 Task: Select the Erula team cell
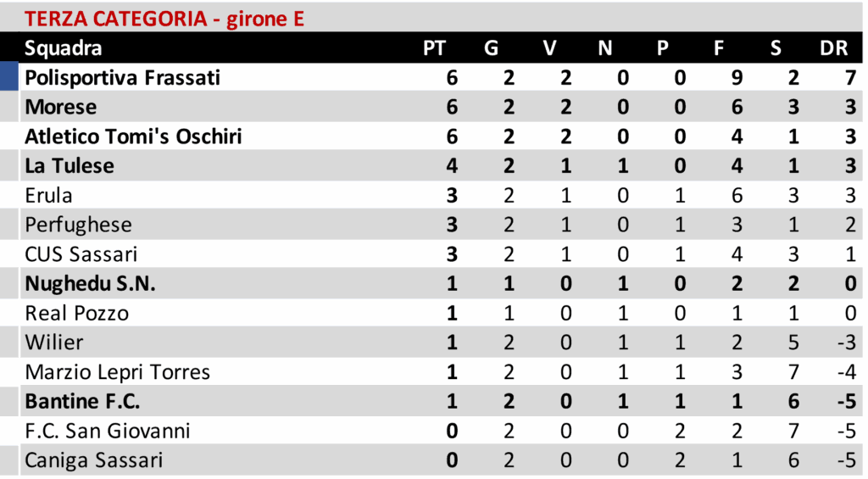click(49, 196)
